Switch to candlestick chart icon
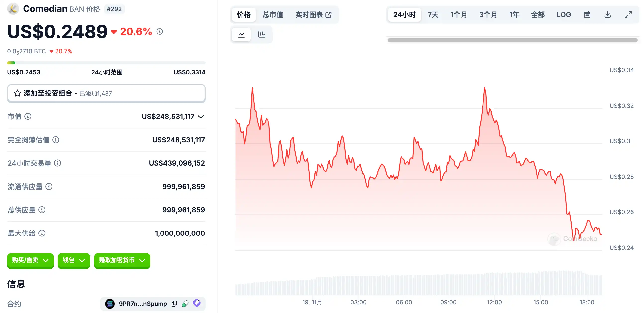Viewport: 644px width, 313px height. (262, 35)
